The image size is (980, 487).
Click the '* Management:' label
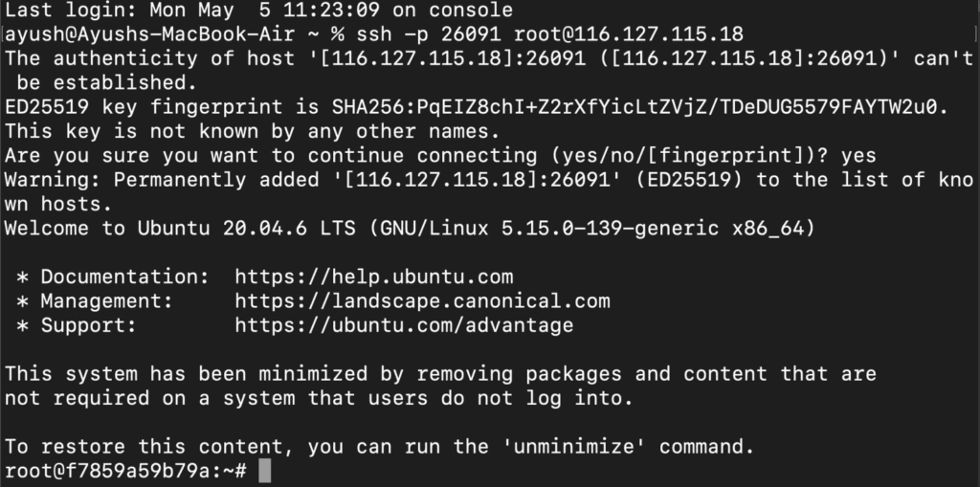[95, 301]
